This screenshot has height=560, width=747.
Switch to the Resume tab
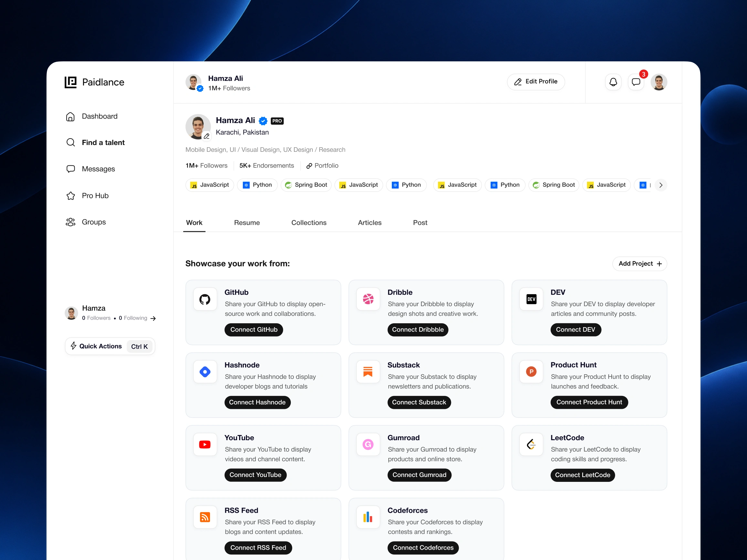point(247,223)
